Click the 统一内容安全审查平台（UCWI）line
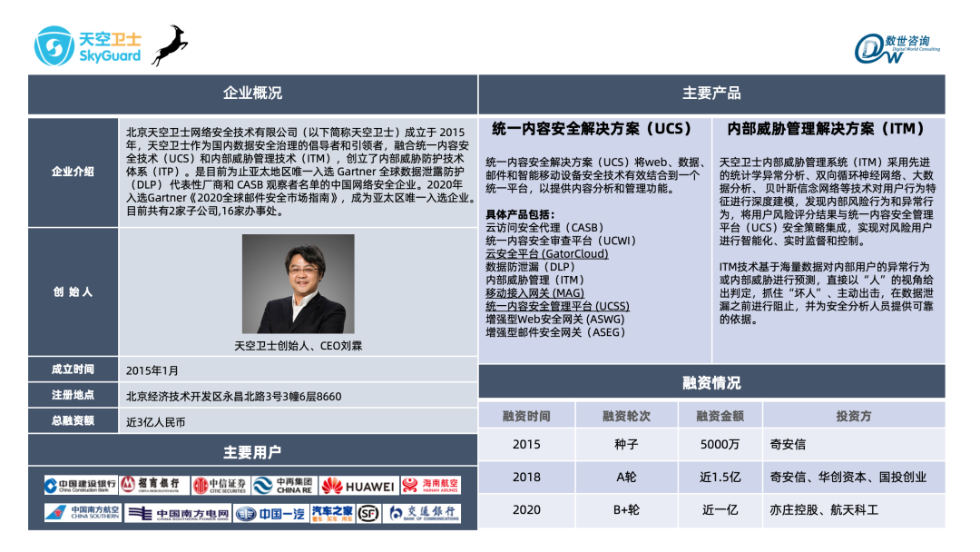The image size is (980, 552). point(561,241)
